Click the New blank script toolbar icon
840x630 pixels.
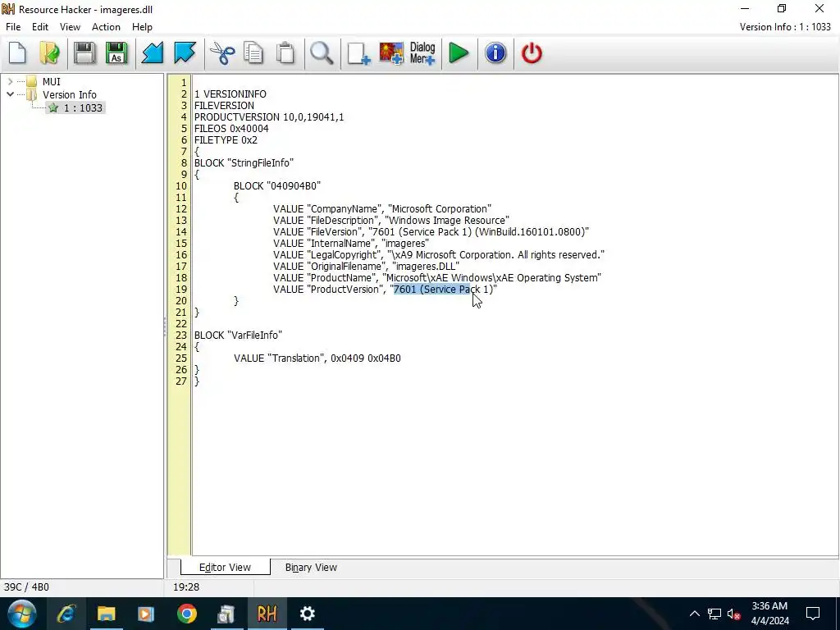tap(18, 53)
